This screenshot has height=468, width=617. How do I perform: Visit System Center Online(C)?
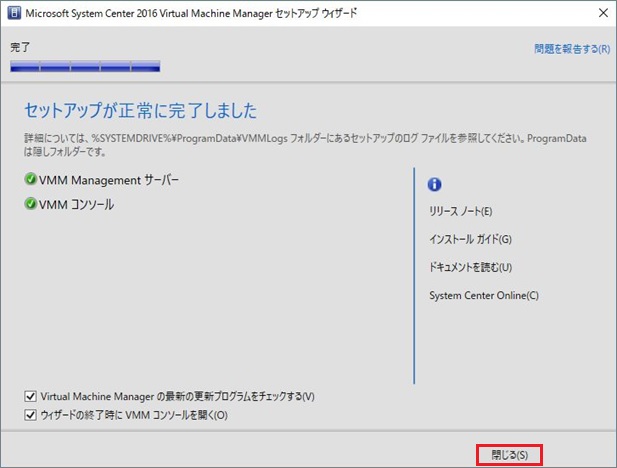pyautogui.click(x=484, y=295)
